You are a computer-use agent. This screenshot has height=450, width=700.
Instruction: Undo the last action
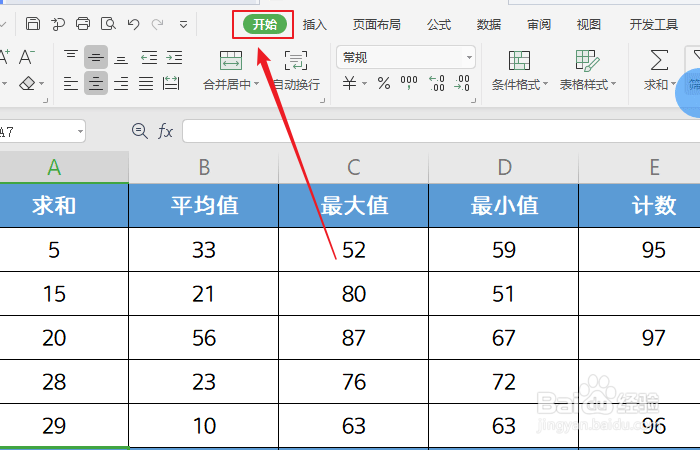click(x=133, y=24)
